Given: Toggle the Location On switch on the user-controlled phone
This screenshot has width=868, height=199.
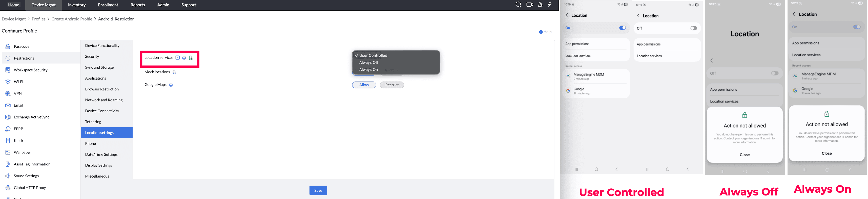Looking at the screenshot, I should pyautogui.click(x=622, y=28).
